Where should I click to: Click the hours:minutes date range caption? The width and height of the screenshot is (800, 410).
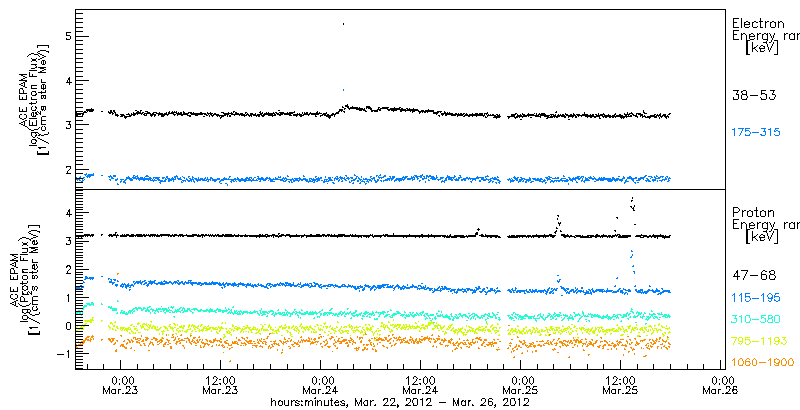pyautogui.click(x=399, y=402)
